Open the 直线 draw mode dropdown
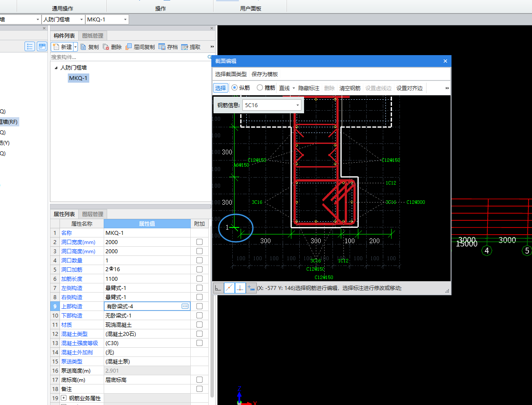The image size is (532, 405). (x=294, y=88)
